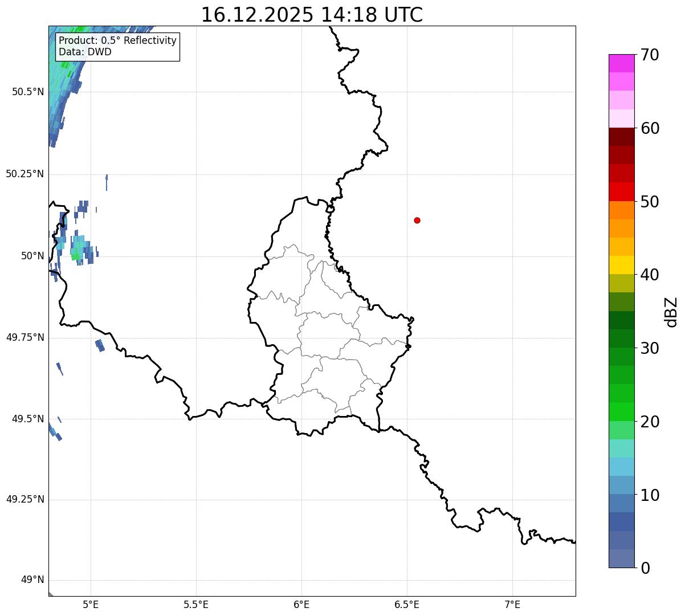
Task: Click the 6°E longitude label
Action: tap(301, 604)
